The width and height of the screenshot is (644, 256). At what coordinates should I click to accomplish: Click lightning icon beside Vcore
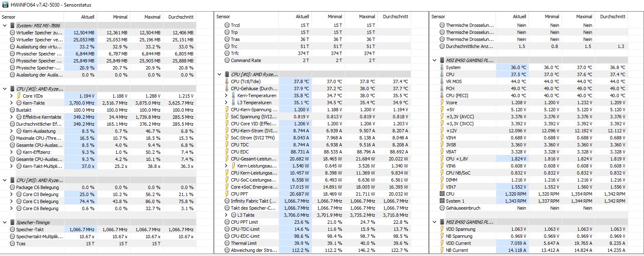[442, 103]
